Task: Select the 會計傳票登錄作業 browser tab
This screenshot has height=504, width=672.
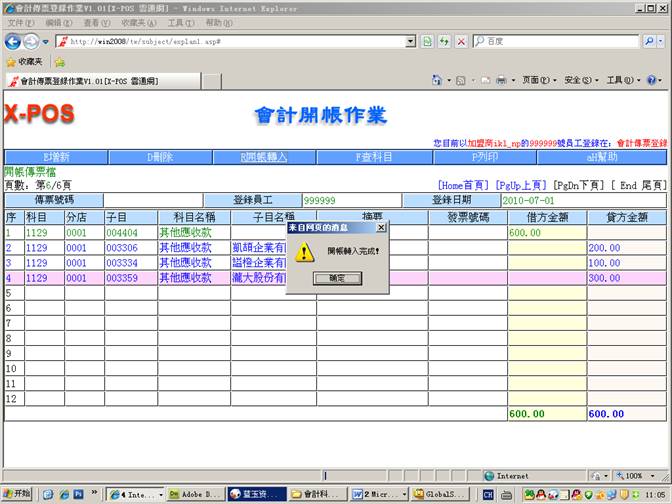Action: [x=78, y=81]
